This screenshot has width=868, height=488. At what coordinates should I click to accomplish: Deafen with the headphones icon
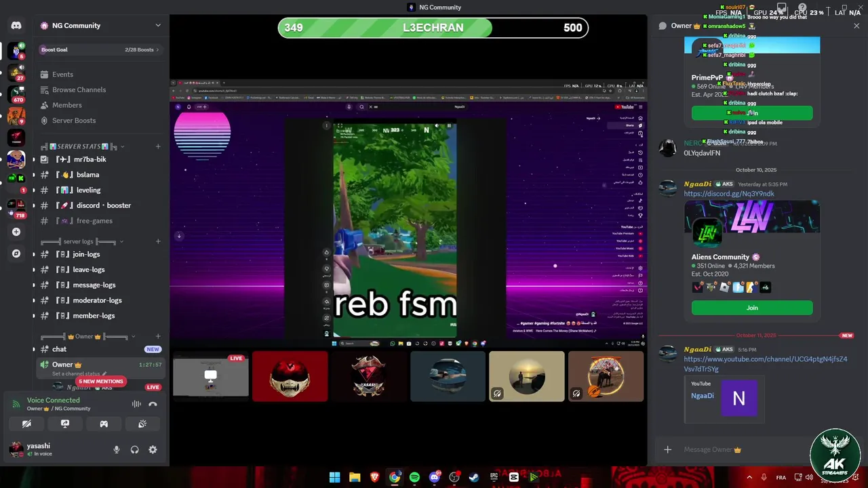point(134,449)
